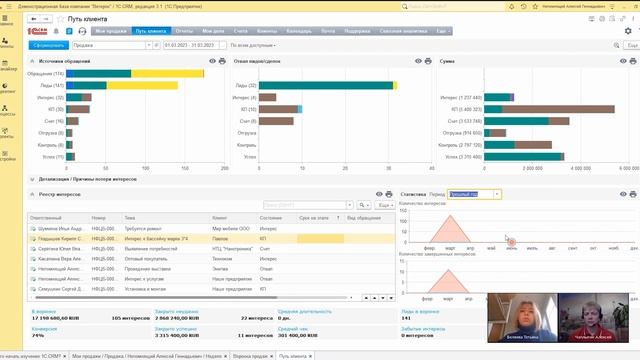Collapse the Источники обращений section
This screenshot has width=640, height=360.
(32, 61)
